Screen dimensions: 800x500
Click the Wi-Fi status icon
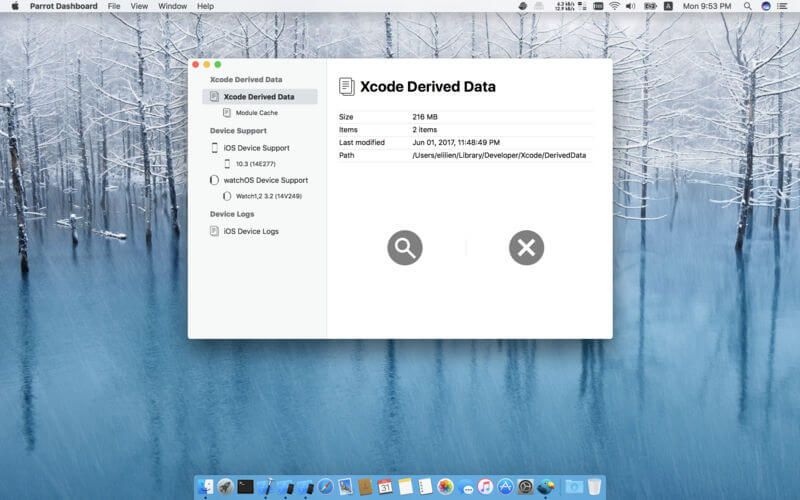pos(615,6)
